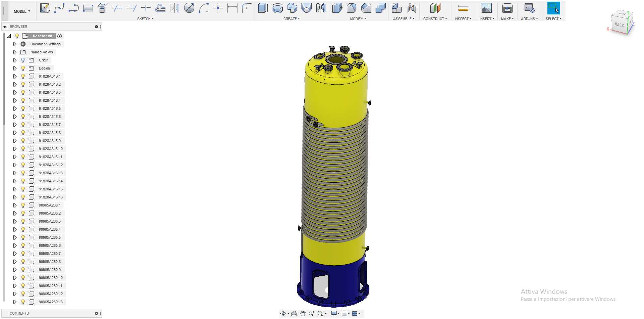Screen dimensions: 644x319
Task: Select the sketch Fillet tool
Action: (x=247, y=8)
